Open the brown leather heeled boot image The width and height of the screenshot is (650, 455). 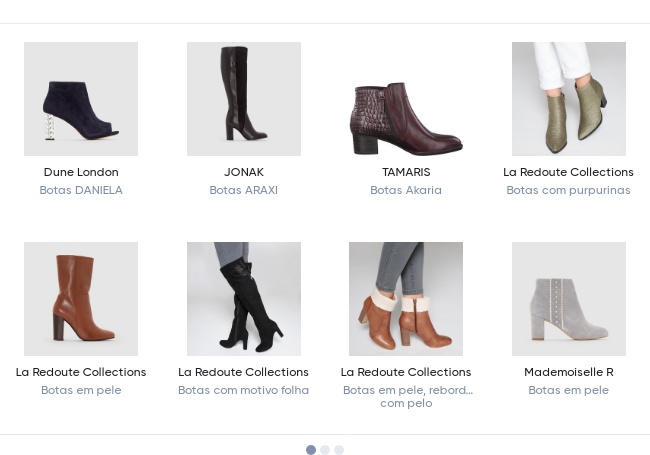[81, 299]
